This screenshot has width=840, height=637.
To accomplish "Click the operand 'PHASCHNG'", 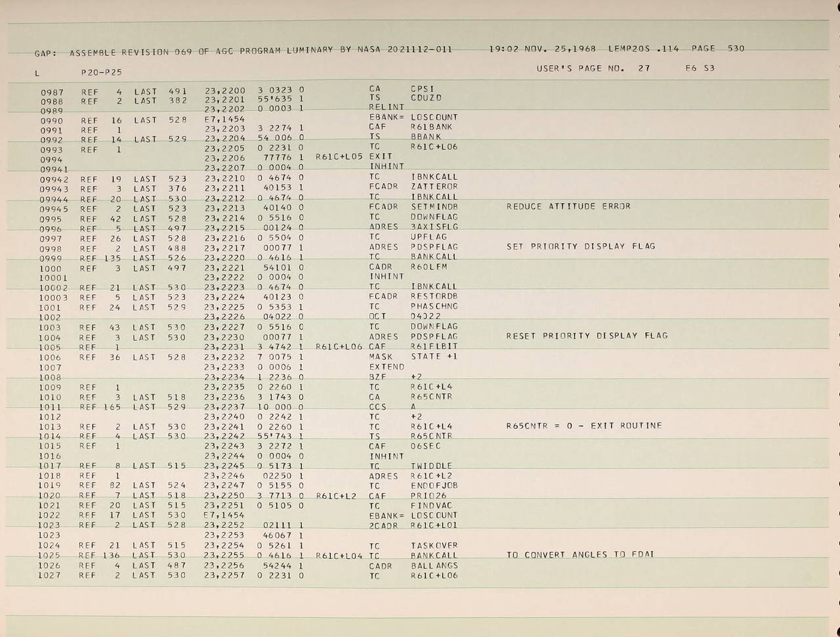I will [x=434, y=306].
